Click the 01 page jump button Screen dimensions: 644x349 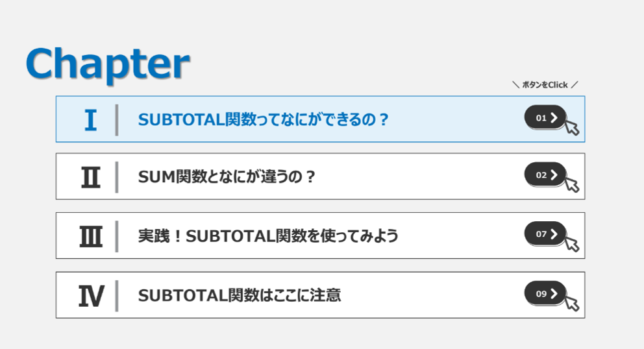point(545,117)
